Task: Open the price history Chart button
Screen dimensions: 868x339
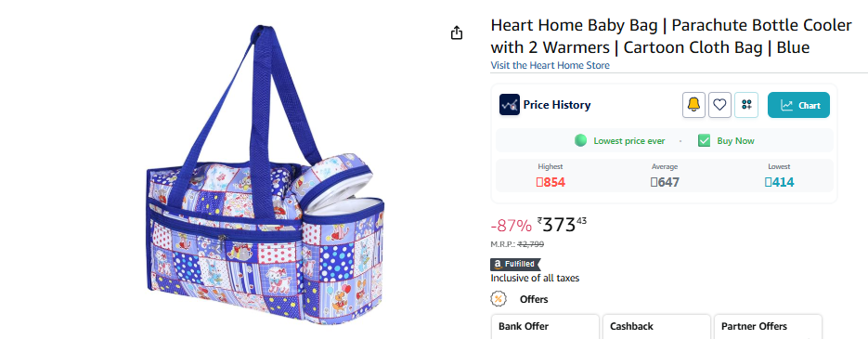Action: pos(798,105)
